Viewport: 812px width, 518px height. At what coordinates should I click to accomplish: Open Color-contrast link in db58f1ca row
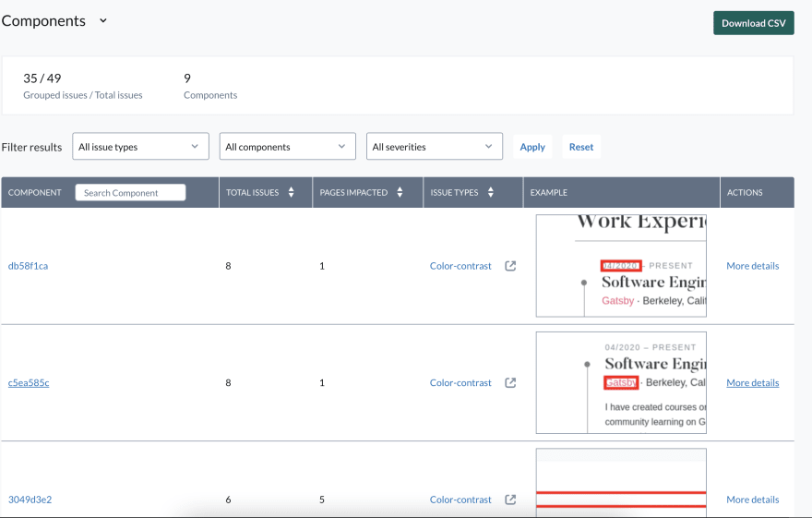click(460, 266)
